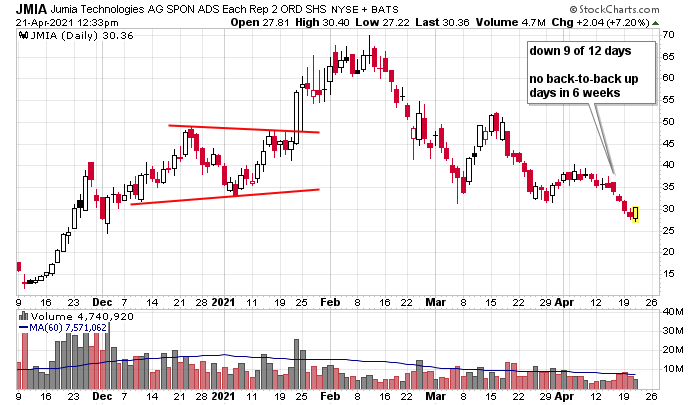
Task: Click the 30M volume axis label
Action: point(673,331)
